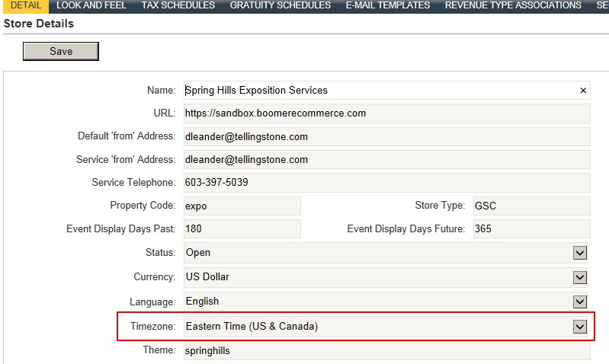Screen dimensions: 609x364
Task: Expand the Status dropdown
Action: click(x=580, y=253)
